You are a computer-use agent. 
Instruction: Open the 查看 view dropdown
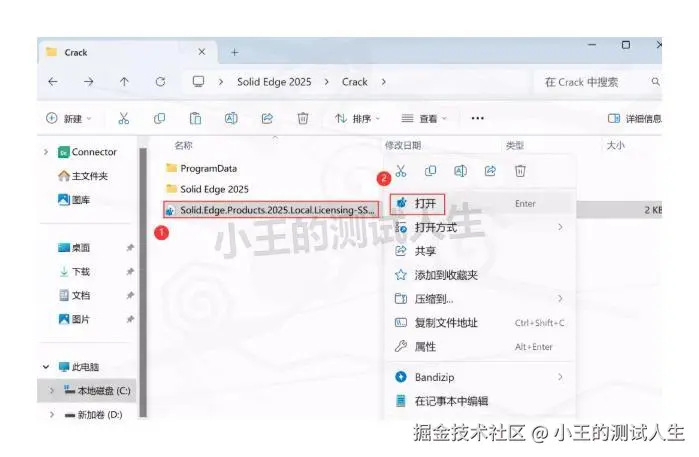(x=424, y=118)
